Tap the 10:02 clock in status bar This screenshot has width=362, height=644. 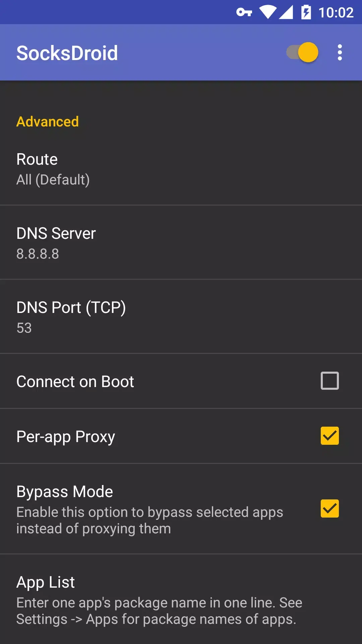[x=336, y=13]
